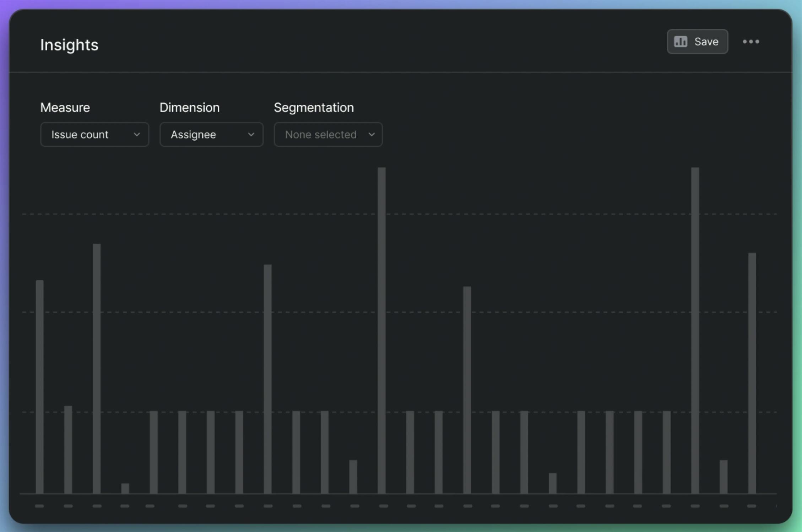Click the Segmentation label
The width and height of the screenshot is (802, 532).
click(314, 107)
